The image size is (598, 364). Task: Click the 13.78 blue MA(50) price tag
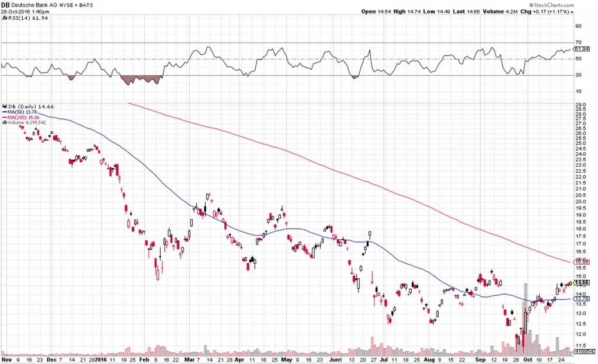coord(581,299)
